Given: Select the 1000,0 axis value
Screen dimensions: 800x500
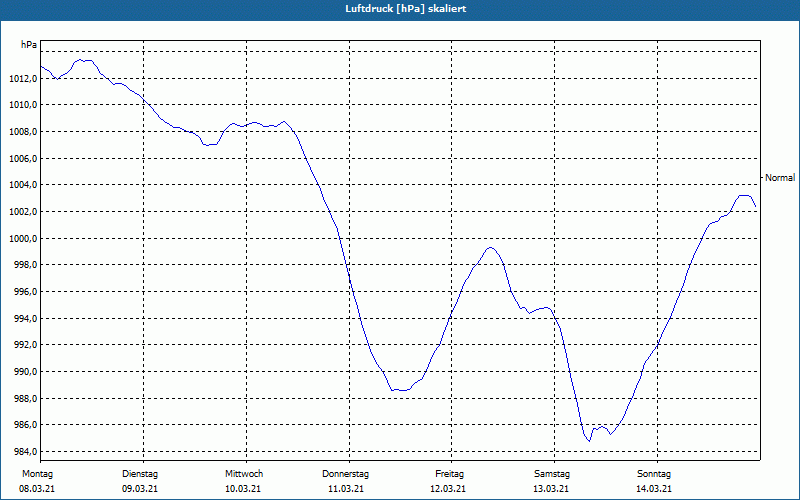Looking at the screenshot, I should 23,239.
